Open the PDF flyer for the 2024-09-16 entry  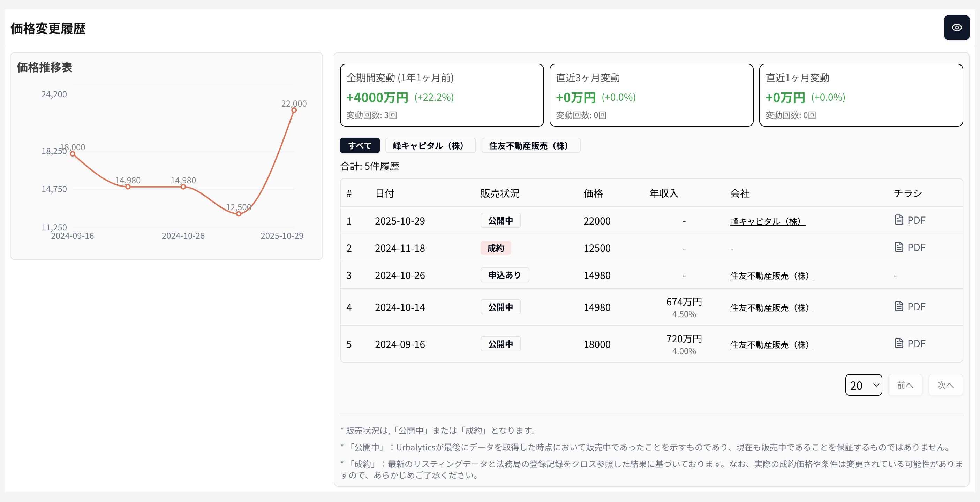(x=910, y=343)
